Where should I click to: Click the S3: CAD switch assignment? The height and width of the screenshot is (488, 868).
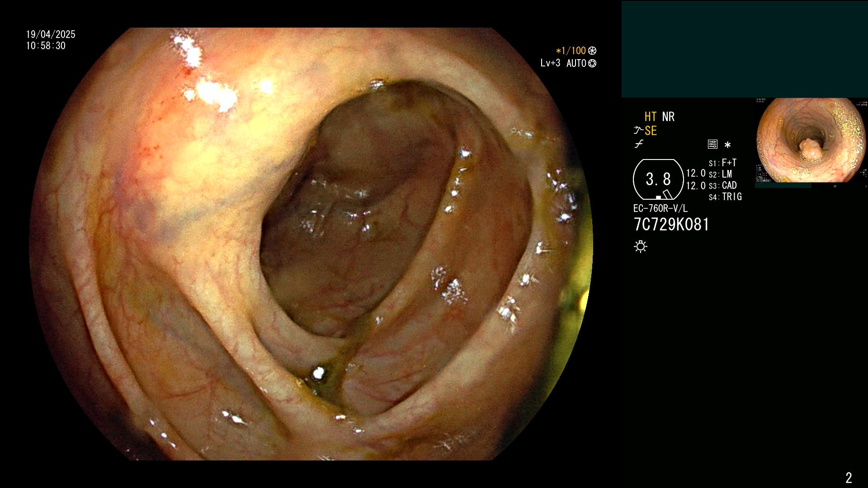coord(722,185)
